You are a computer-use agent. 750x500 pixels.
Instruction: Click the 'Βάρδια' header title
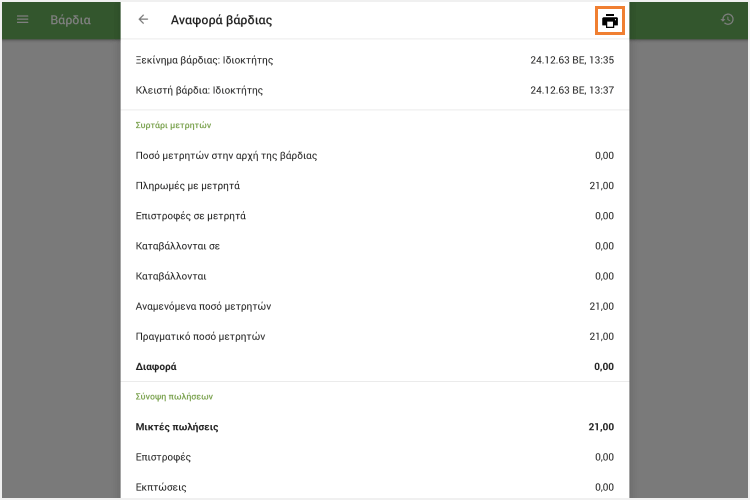click(x=70, y=20)
